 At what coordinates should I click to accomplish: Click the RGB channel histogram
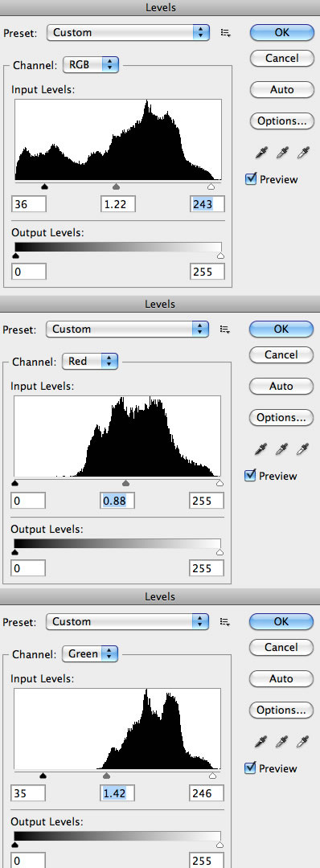click(118, 140)
